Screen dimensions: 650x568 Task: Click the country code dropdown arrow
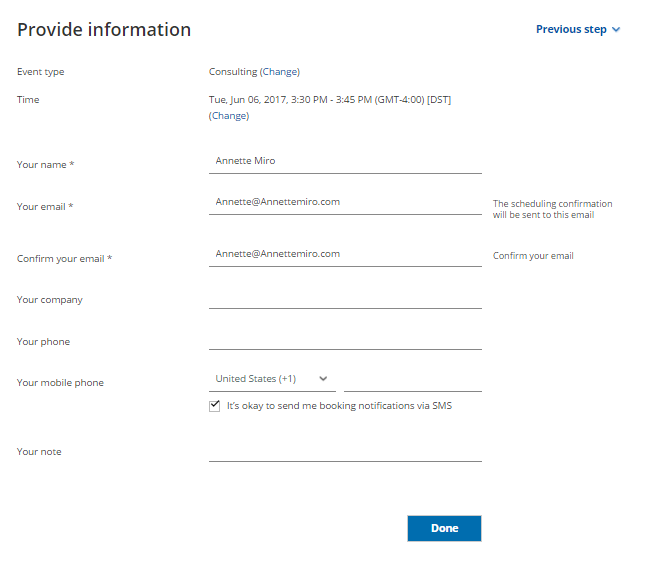click(323, 379)
